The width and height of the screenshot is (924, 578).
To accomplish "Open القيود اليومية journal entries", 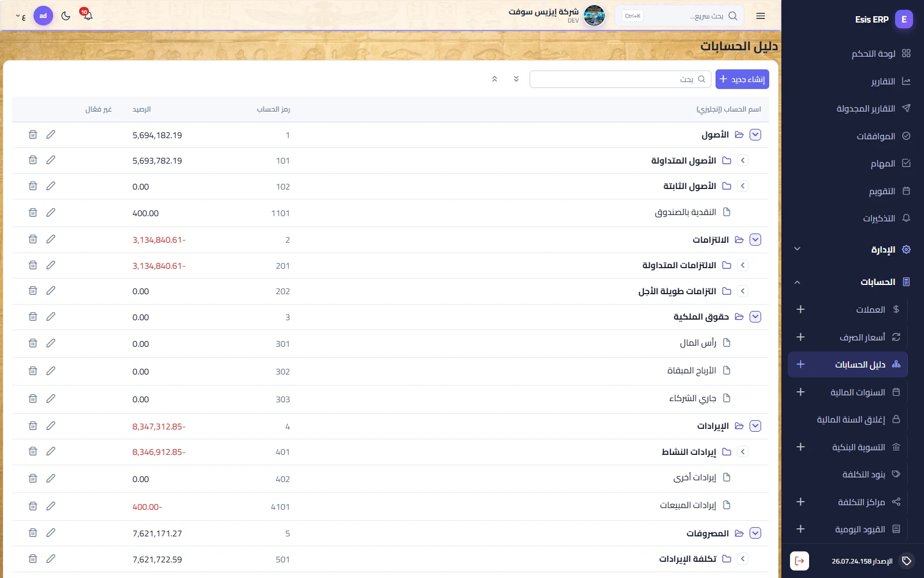I will point(860,529).
